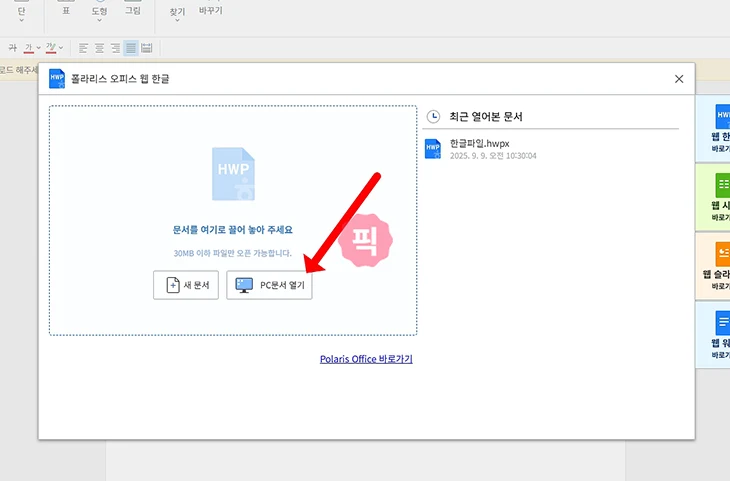Open recent file 한글파일.hwpx
The width and height of the screenshot is (730, 481).
[493, 149]
